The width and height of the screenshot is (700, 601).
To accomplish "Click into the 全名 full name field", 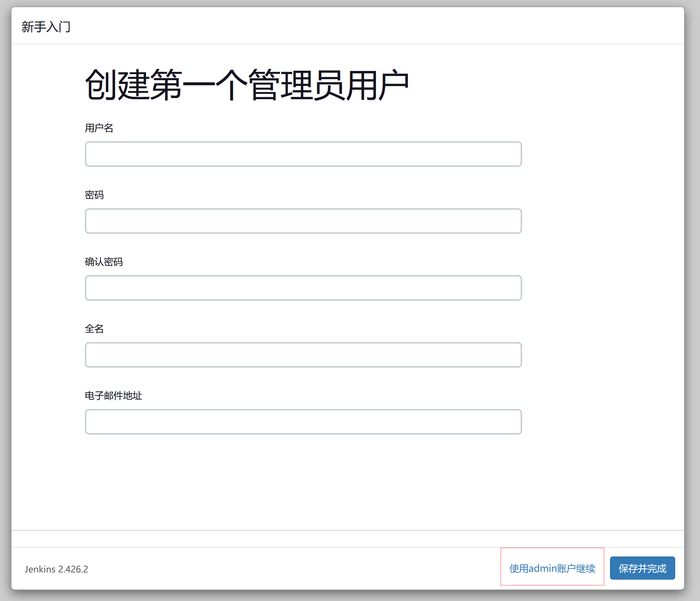I will point(303,355).
